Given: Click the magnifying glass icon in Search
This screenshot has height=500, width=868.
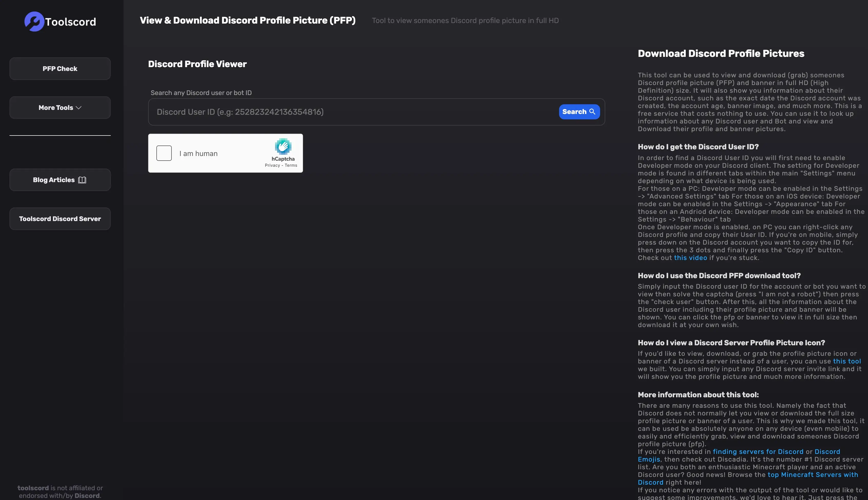Looking at the screenshot, I should pyautogui.click(x=592, y=112).
